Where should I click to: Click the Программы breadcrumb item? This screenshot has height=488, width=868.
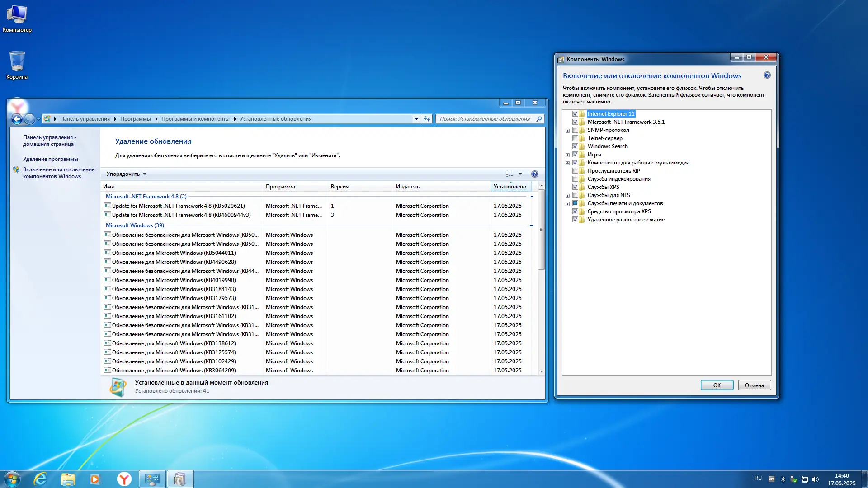point(135,119)
